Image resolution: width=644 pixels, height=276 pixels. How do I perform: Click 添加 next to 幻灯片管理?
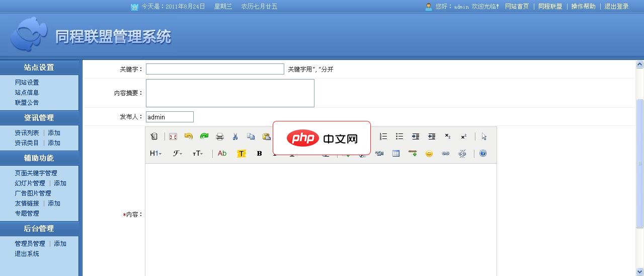(x=60, y=183)
